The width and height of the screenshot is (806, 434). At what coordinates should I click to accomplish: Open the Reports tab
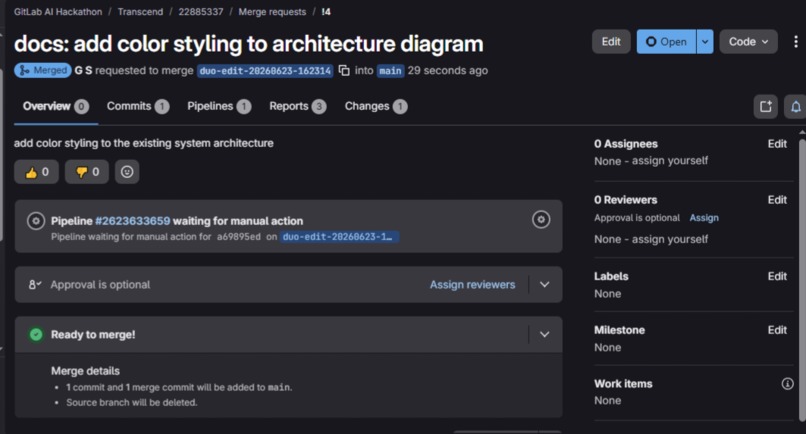pos(298,106)
